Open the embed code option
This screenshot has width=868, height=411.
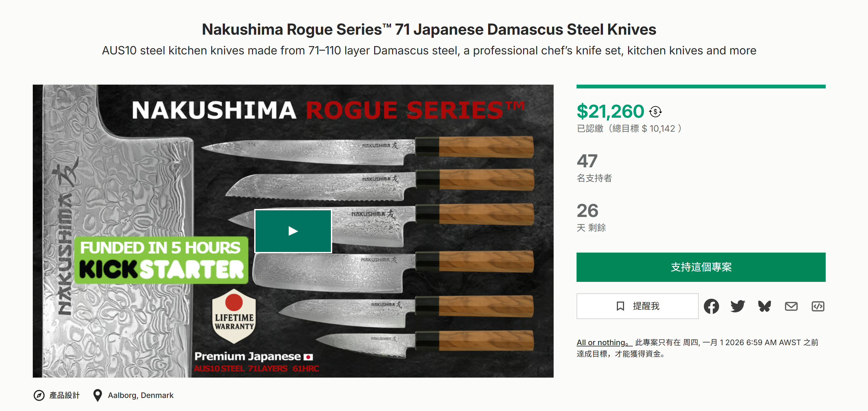[817, 306]
